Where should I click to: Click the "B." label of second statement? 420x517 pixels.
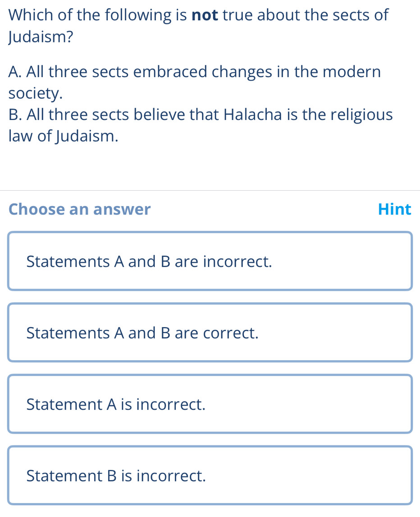click(16, 114)
